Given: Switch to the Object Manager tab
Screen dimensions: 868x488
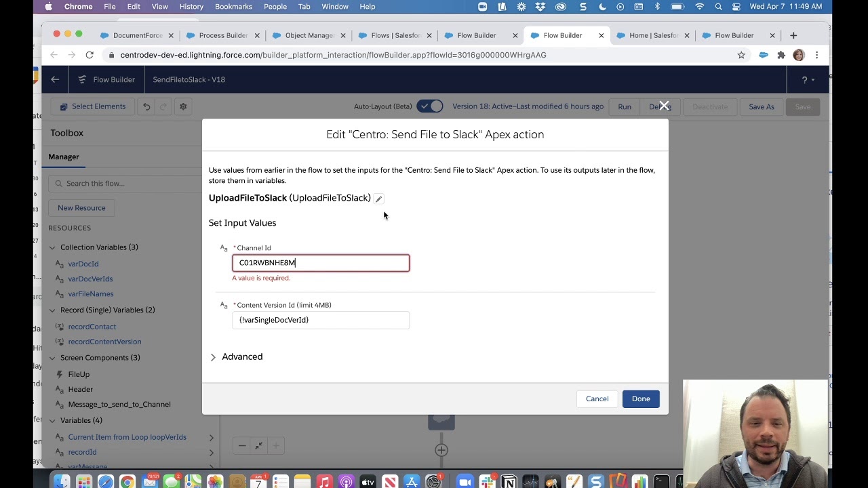Looking at the screenshot, I should click(309, 35).
